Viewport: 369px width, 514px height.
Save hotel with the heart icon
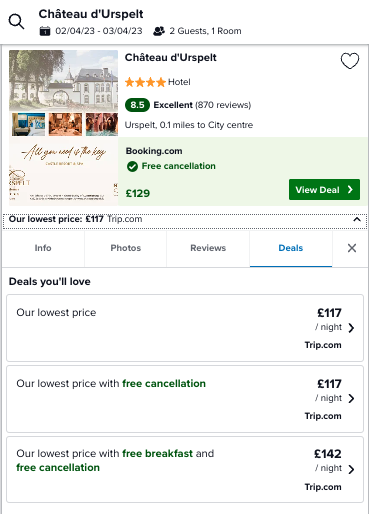point(350,61)
